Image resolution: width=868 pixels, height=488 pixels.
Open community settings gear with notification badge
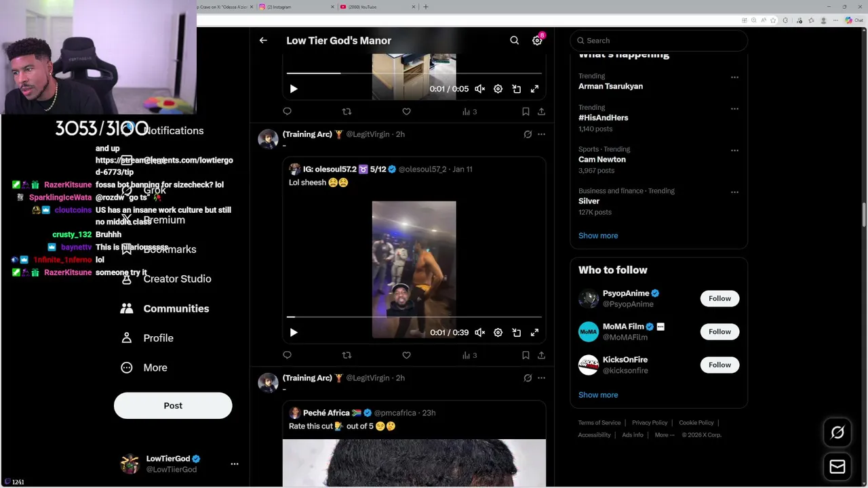pyautogui.click(x=537, y=41)
